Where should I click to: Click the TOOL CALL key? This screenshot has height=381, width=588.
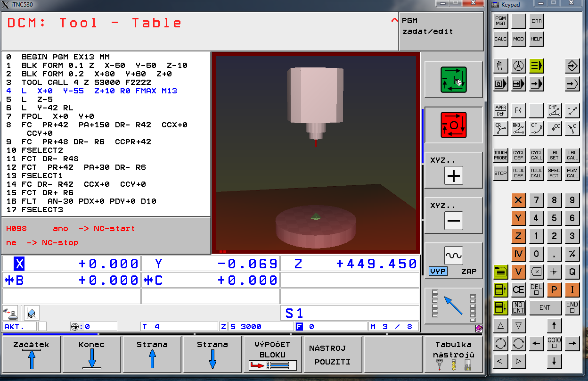[x=536, y=173]
